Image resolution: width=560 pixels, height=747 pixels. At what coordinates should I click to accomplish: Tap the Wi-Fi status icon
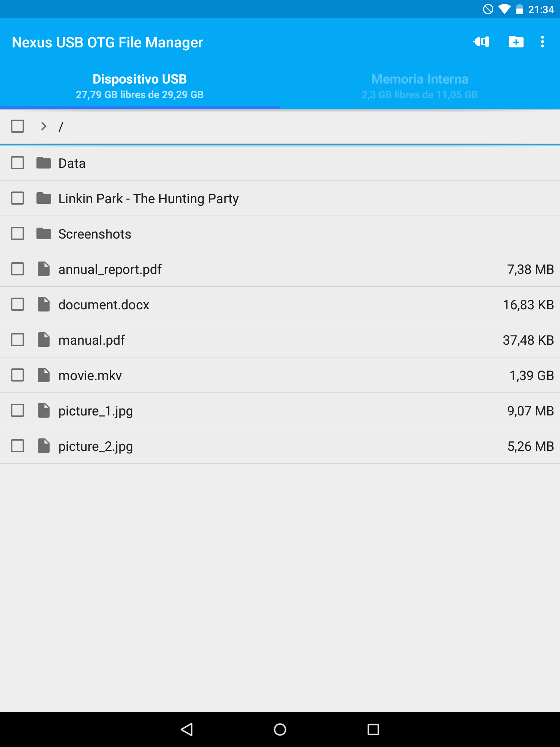[505, 9]
